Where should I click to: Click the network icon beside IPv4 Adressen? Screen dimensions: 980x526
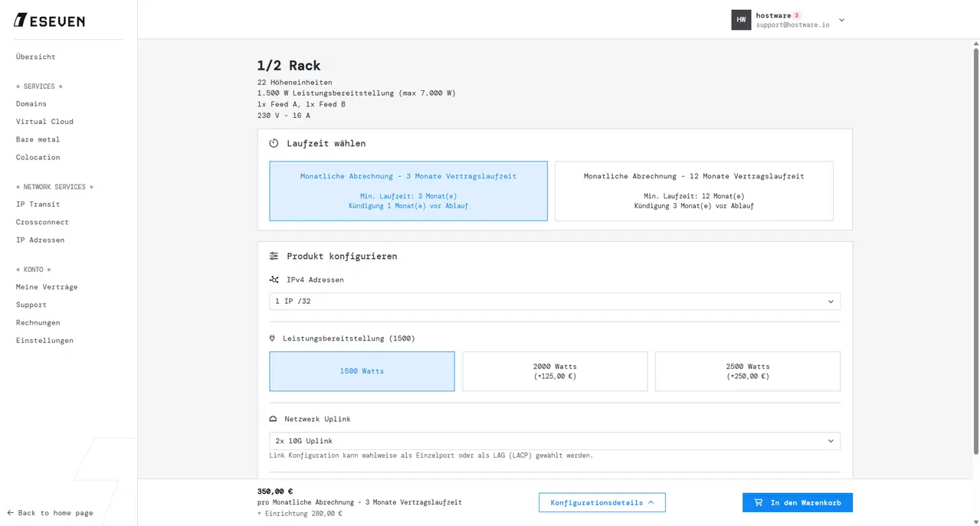274,279
